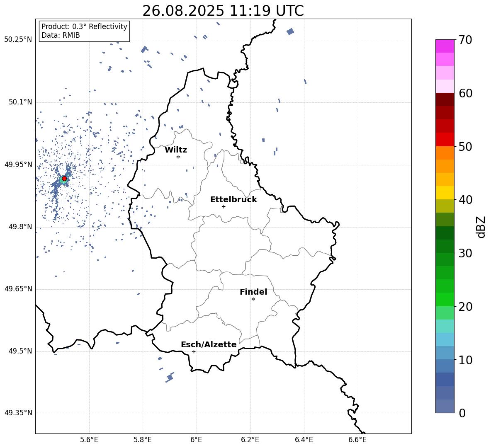Click the 70 tick on the colorbar

tap(465, 40)
